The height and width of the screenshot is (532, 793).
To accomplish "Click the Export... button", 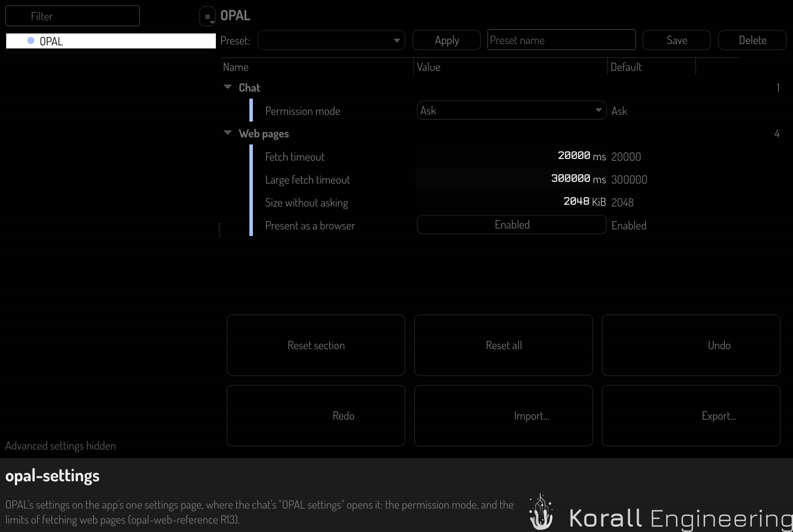I will point(691,416).
